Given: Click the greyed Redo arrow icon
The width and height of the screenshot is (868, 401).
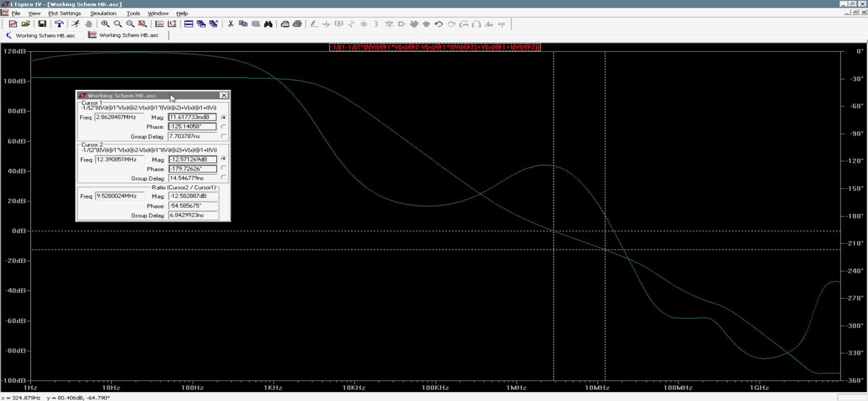Looking at the screenshot, I should tap(451, 24).
